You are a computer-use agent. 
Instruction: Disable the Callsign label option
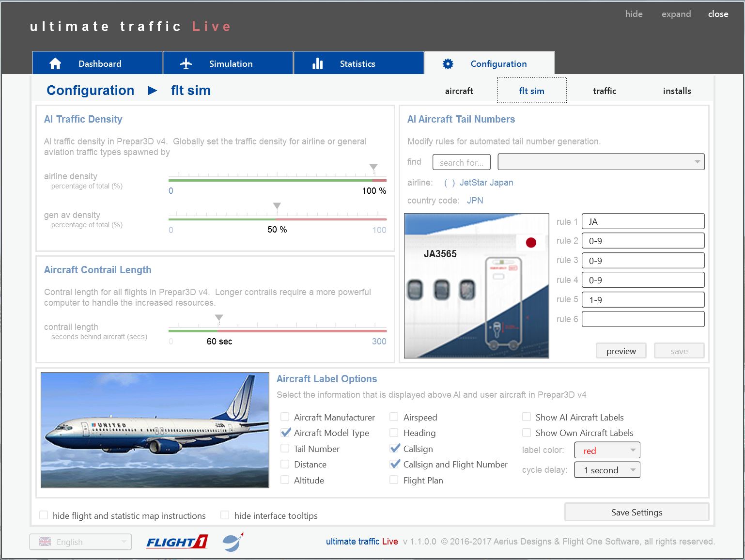click(394, 448)
